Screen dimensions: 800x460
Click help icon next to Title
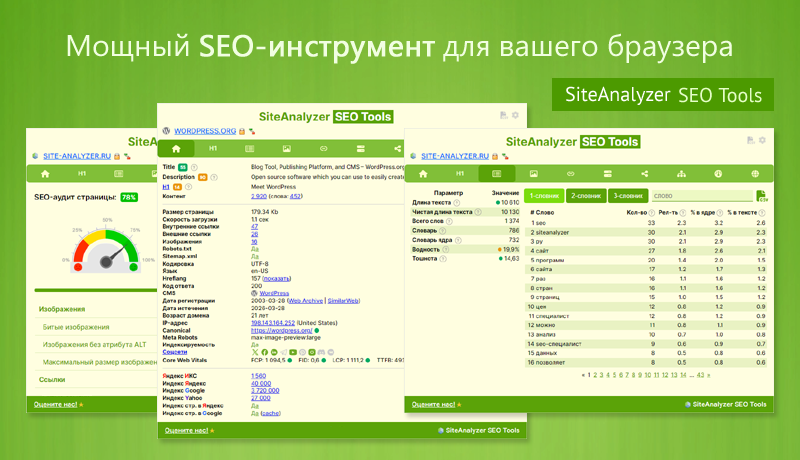194,167
